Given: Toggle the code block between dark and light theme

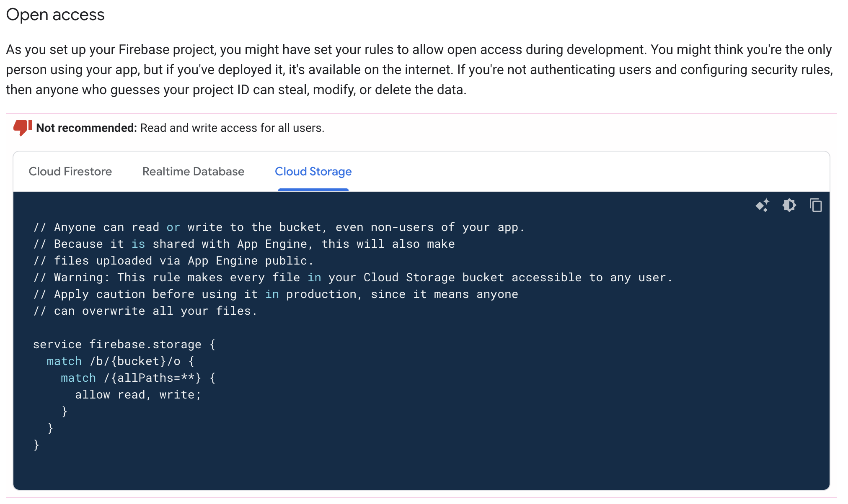Looking at the screenshot, I should [x=789, y=206].
